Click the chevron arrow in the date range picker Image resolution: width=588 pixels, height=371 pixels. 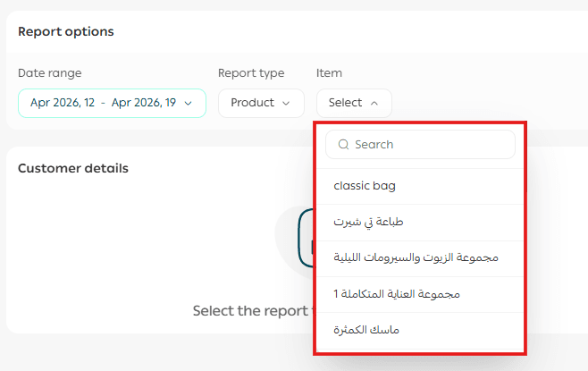point(188,103)
